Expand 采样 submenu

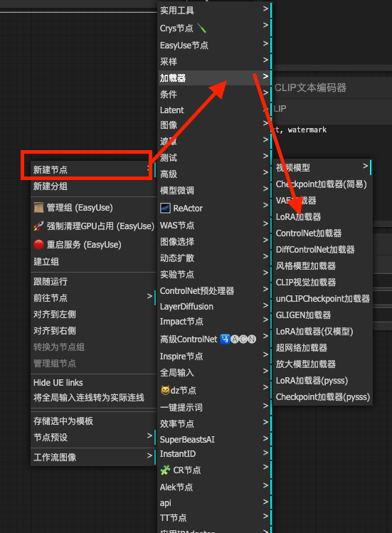[215, 61]
